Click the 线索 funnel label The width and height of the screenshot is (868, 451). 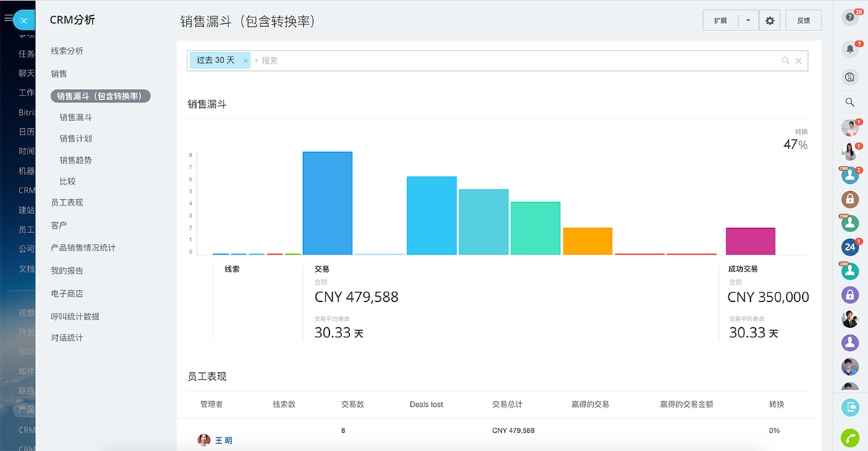(232, 269)
